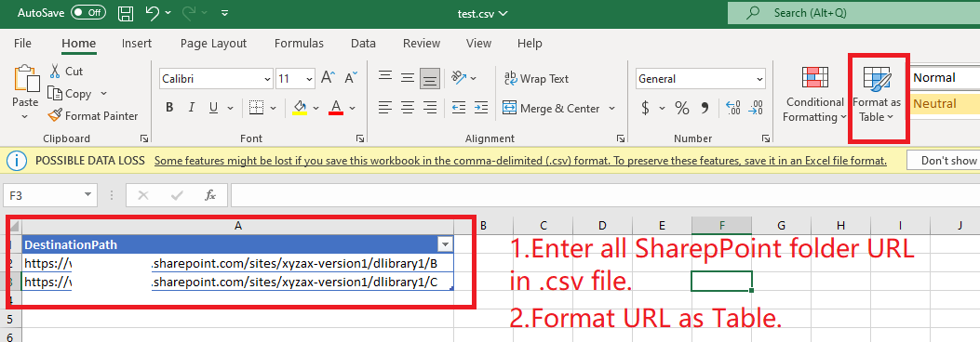Viewport: 980px width, 342px height.
Task: Click Comma Style icon
Action: pos(705,108)
